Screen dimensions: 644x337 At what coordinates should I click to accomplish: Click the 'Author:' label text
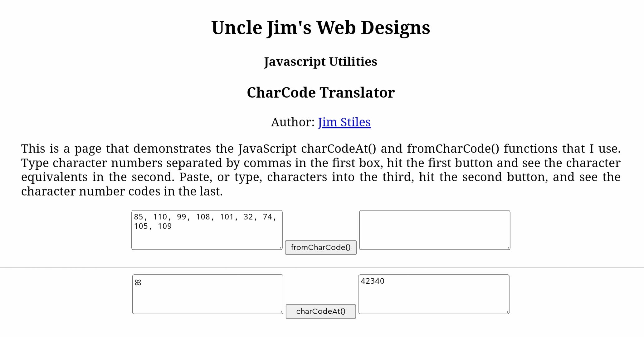tap(292, 122)
